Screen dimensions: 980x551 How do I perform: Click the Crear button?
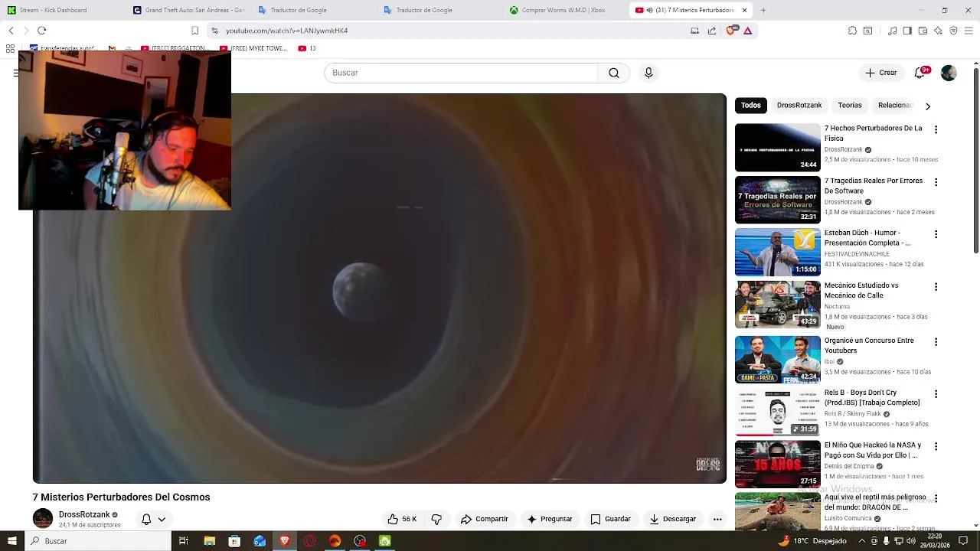pos(880,73)
